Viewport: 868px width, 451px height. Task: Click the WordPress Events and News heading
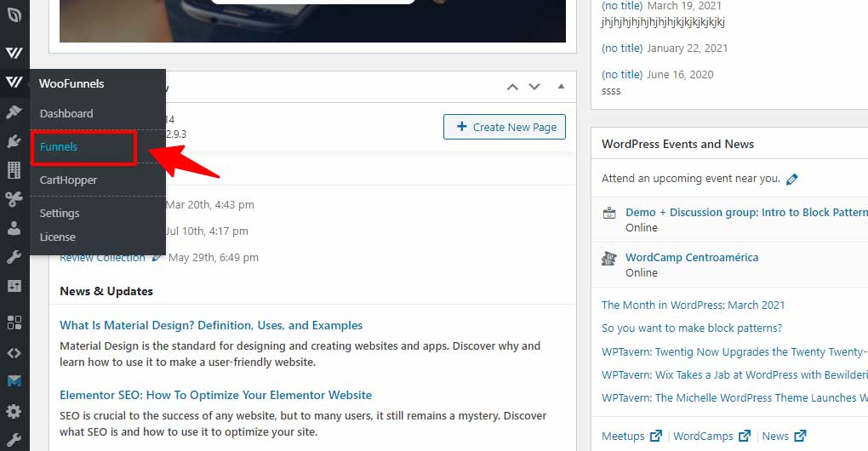677,145
